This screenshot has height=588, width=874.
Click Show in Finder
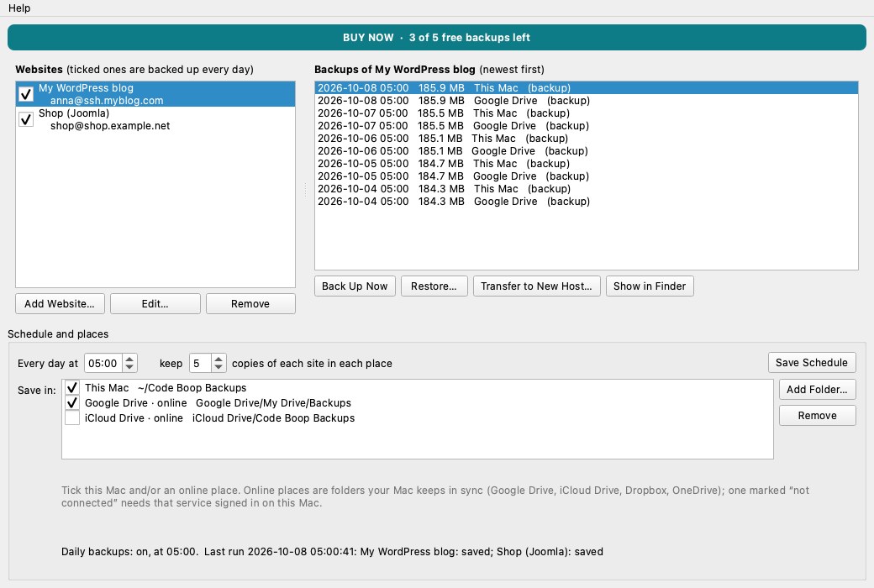point(650,286)
